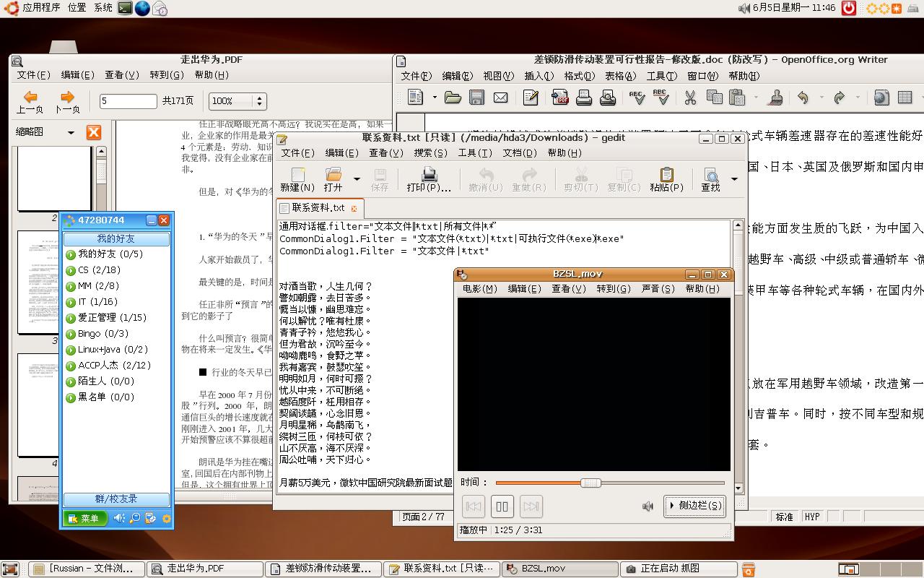Screen dimensions: 924x578
Task: Click 打印 printer icon in gedit
Action: (429, 179)
